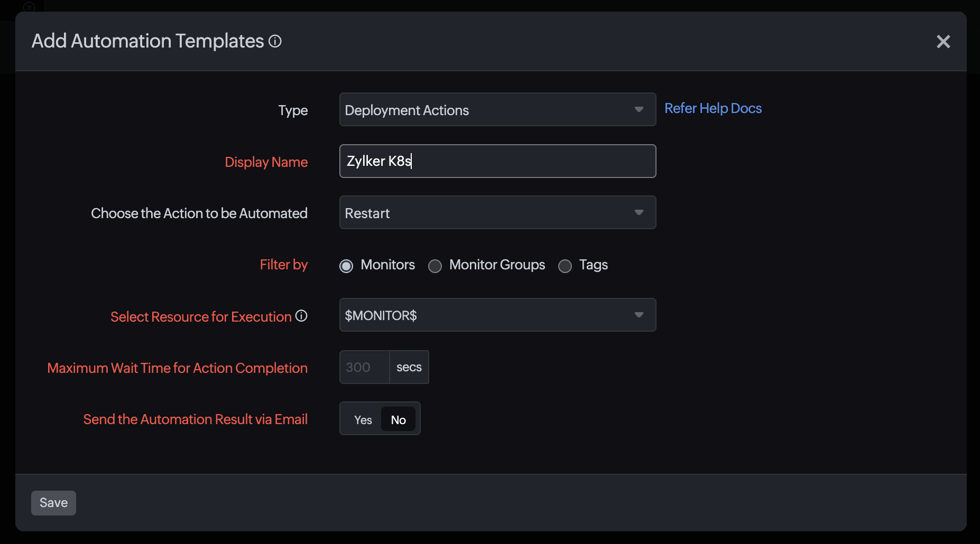Click 'Maximum Wait Time for Action Completion' label
Viewport: 980px width, 544px height.
point(178,368)
